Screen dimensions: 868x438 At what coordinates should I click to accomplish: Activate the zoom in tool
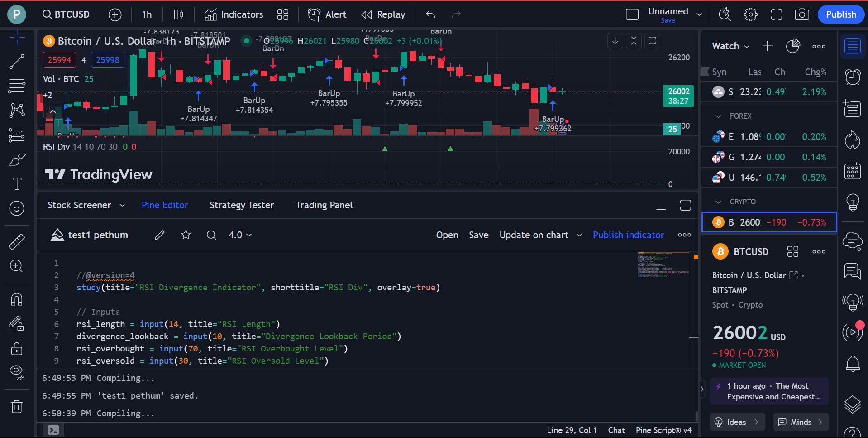17,266
